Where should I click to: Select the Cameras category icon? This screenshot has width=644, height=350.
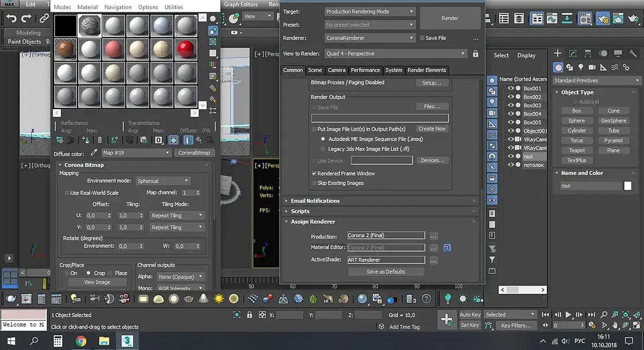click(x=592, y=67)
